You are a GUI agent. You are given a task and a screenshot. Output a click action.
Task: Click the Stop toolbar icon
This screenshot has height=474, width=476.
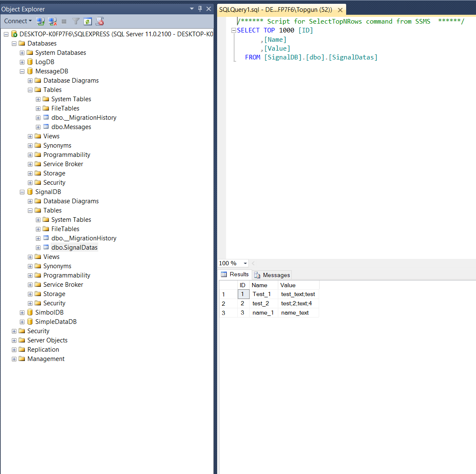click(x=64, y=21)
